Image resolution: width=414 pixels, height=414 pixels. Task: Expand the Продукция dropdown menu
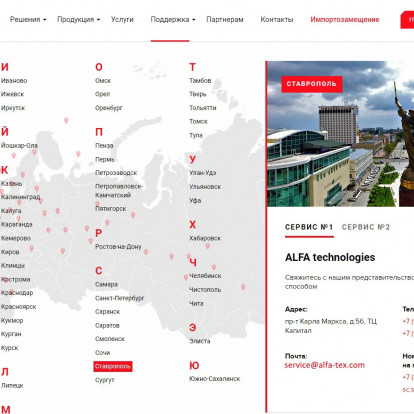[78, 19]
